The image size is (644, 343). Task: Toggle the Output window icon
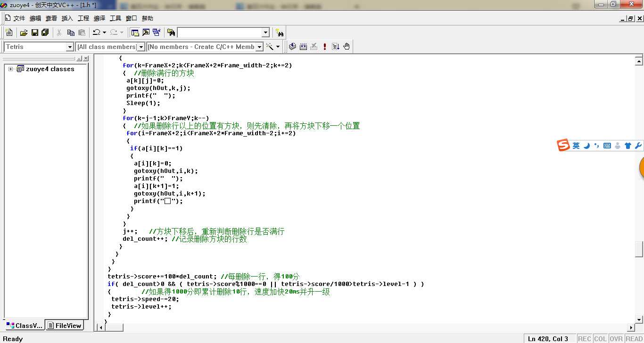(146, 33)
